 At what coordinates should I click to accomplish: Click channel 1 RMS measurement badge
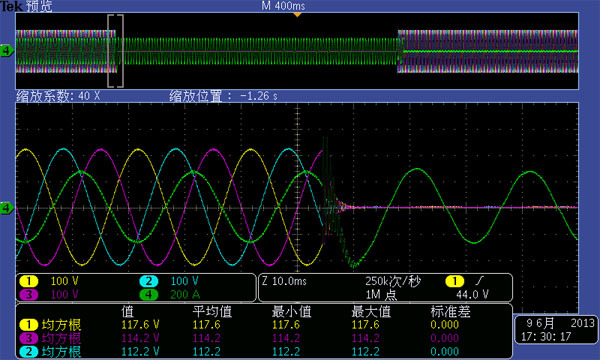[28, 325]
